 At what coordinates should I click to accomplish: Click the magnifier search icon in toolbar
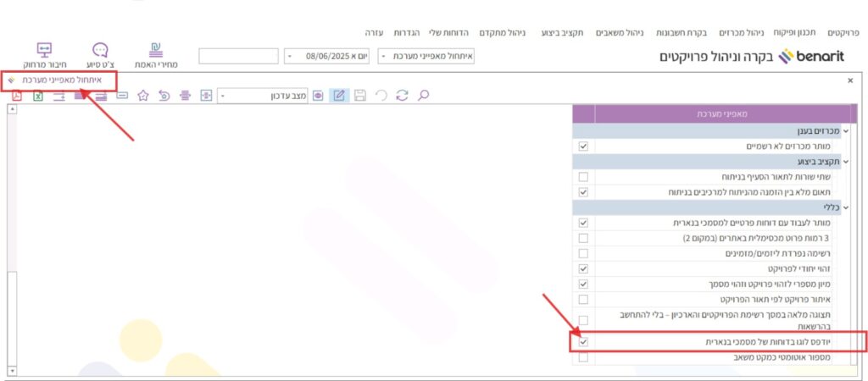pyautogui.click(x=424, y=96)
